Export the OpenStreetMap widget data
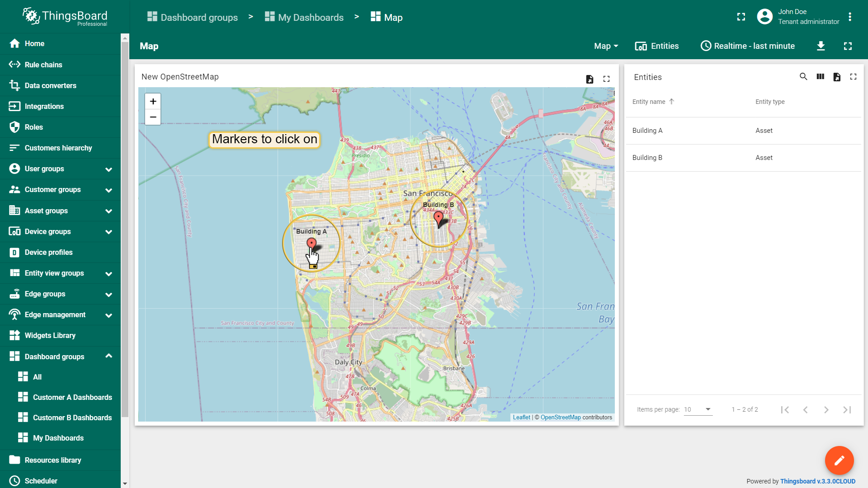This screenshot has width=868, height=488. [590, 79]
